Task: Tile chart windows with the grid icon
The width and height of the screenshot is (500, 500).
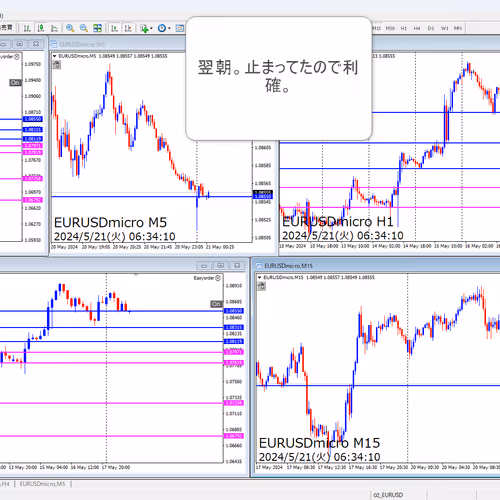Action: click(x=97, y=28)
